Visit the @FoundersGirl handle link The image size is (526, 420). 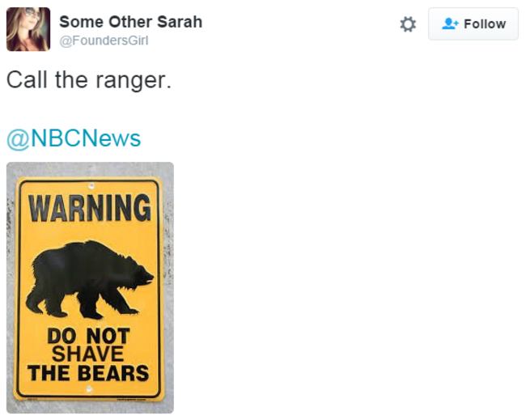(104, 40)
